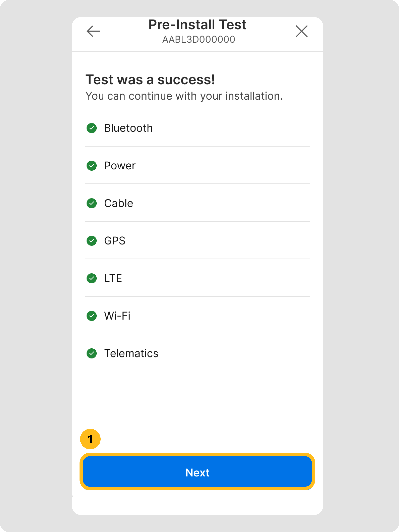Viewport: 399px width, 532px height.
Task: Select the Wi-Fi test result label
Action: pos(117,316)
